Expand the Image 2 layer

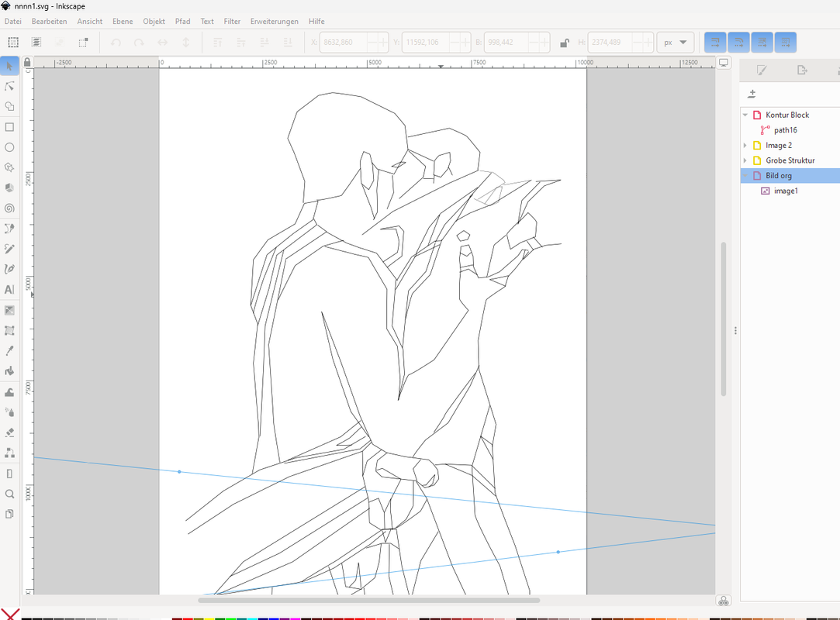(745, 146)
